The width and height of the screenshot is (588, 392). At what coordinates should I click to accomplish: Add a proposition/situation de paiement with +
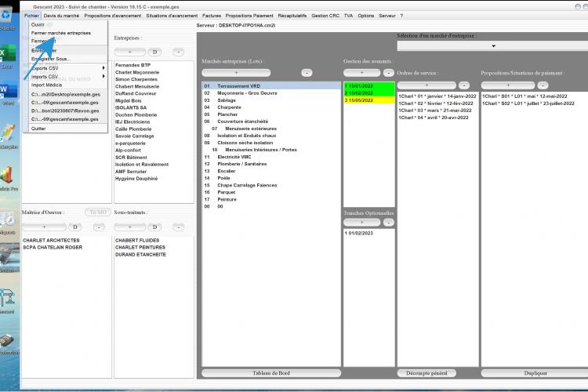pos(508,85)
